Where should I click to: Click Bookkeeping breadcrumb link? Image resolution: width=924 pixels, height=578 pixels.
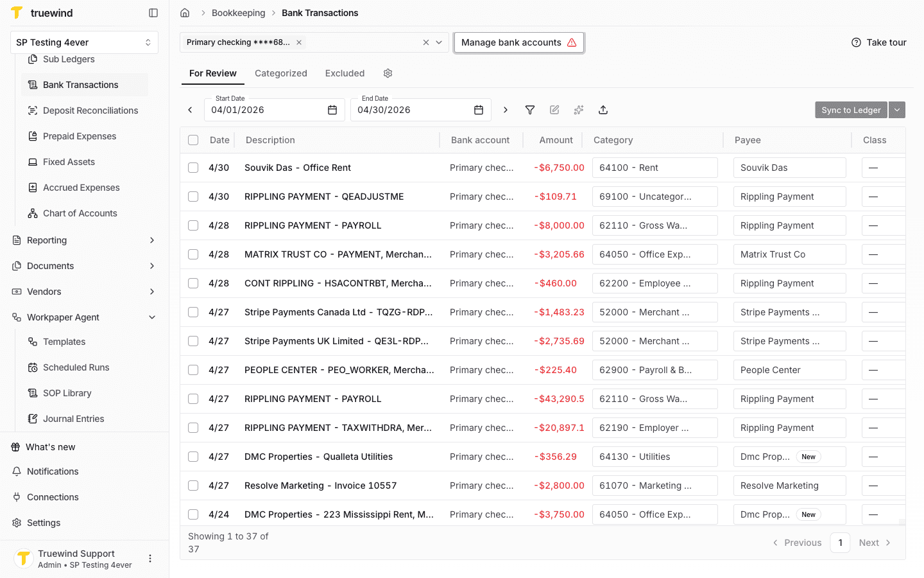pyautogui.click(x=238, y=13)
